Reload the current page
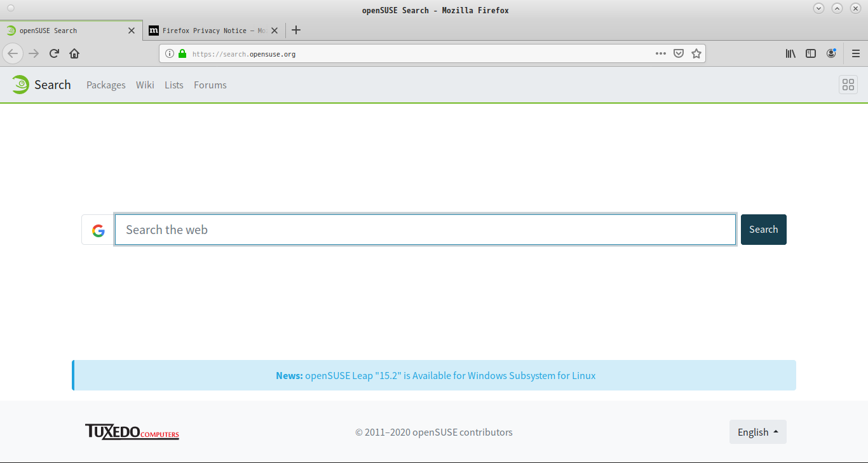This screenshot has height=463, width=868. [54, 53]
